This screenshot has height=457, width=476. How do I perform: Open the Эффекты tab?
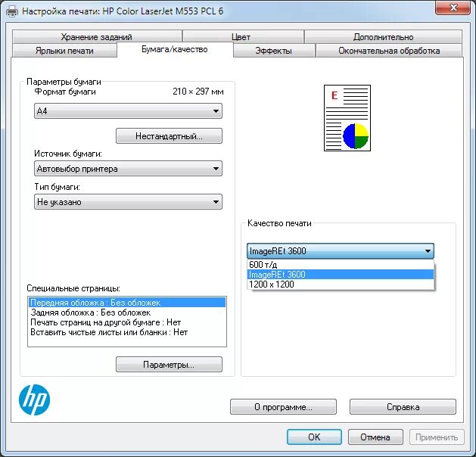tap(273, 51)
